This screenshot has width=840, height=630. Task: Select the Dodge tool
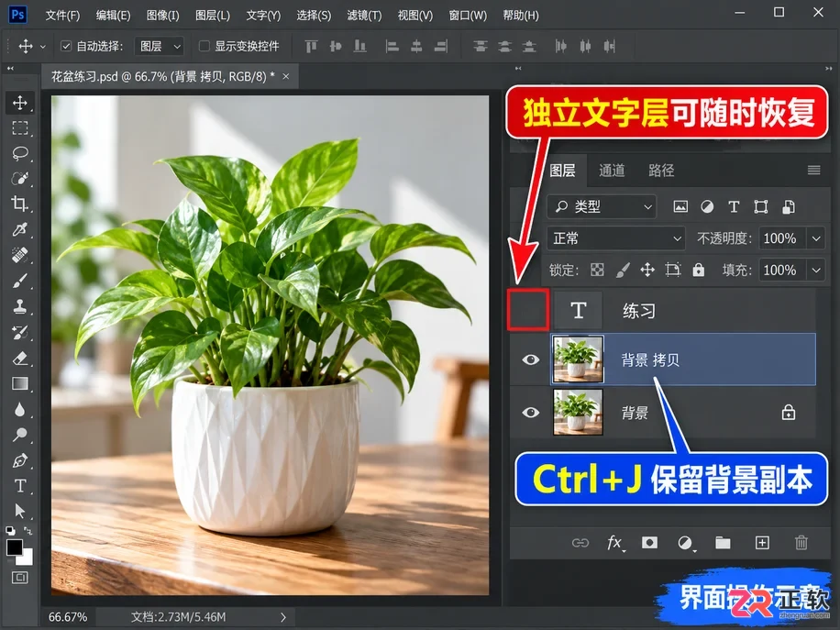(20, 435)
